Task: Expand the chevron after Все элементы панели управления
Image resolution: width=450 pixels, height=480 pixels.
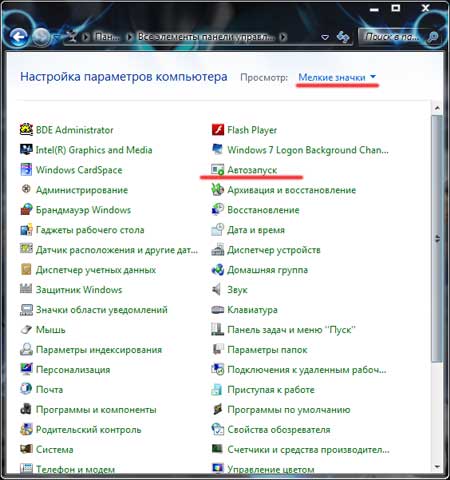Action: click(x=283, y=37)
